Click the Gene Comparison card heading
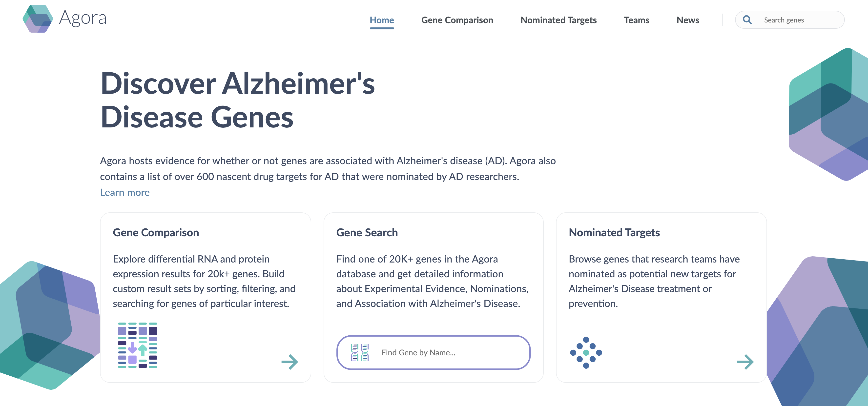This screenshot has width=868, height=406. coord(156,232)
